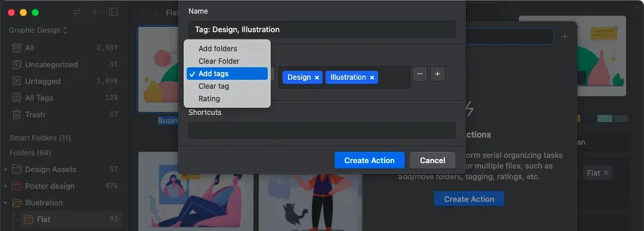The width and height of the screenshot is (644, 231).
Task: Click the plus button to add action row
Action: coord(438,74)
